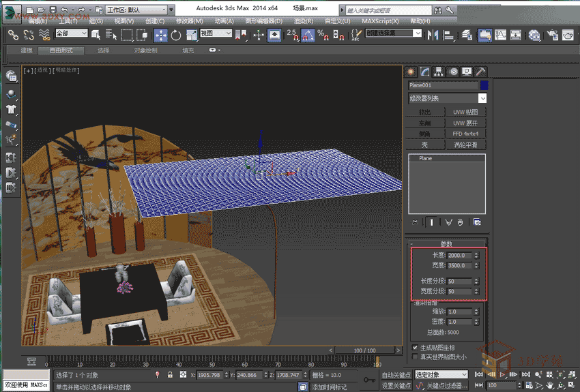Select the Move tool in main toolbar

coord(161,35)
